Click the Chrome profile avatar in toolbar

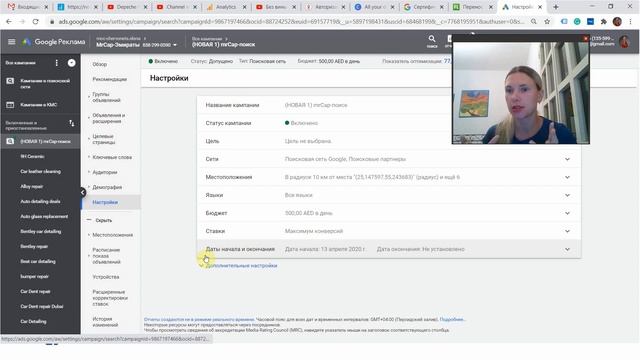coord(617,22)
